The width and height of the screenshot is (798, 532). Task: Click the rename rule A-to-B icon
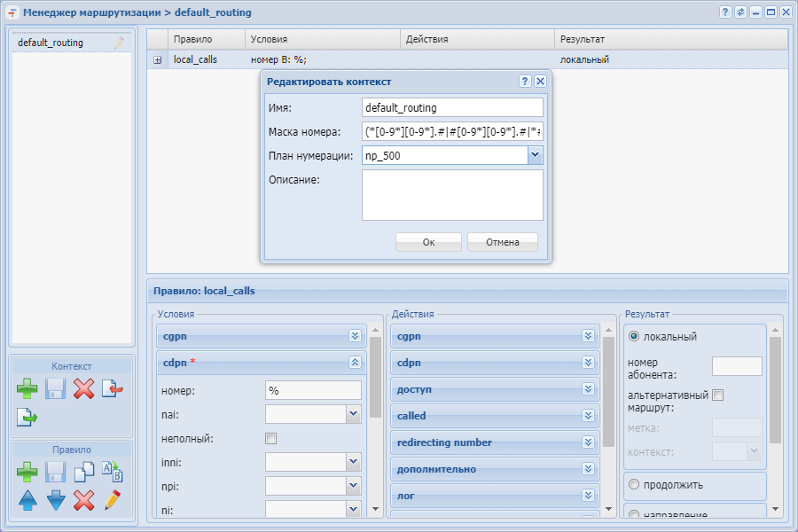112,472
